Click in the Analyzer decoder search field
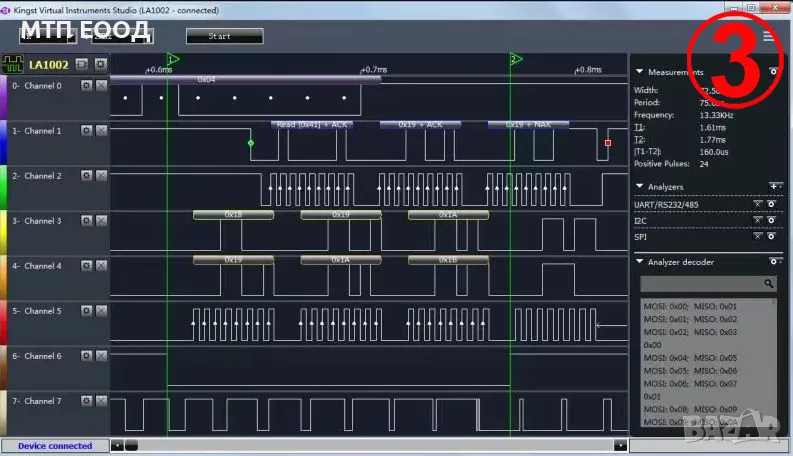793x456 pixels. pyautogui.click(x=700, y=284)
